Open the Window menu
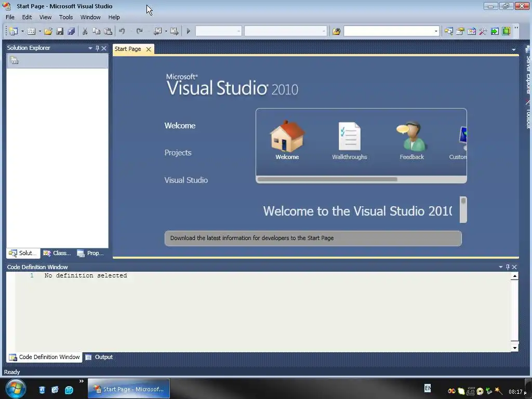 pyautogui.click(x=90, y=17)
